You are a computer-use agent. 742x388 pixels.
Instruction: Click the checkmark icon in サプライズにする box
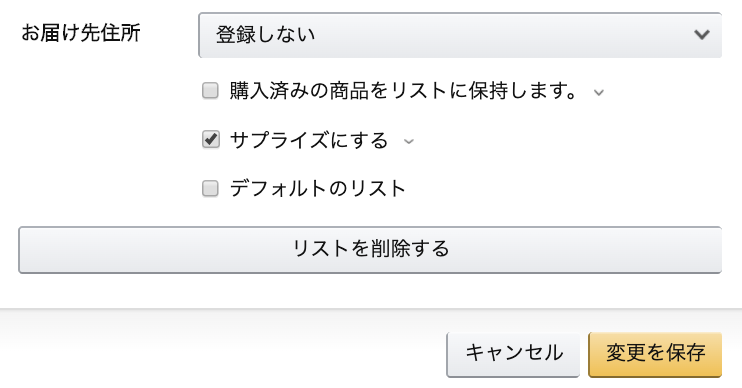point(210,140)
